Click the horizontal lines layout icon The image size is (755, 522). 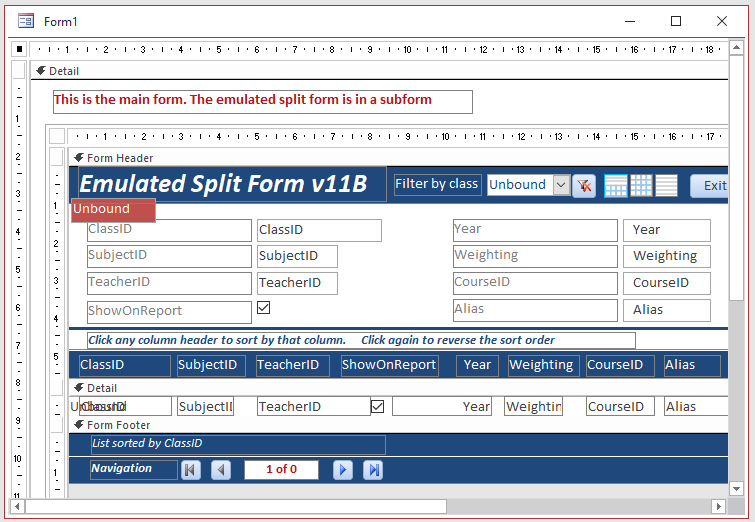pos(666,185)
